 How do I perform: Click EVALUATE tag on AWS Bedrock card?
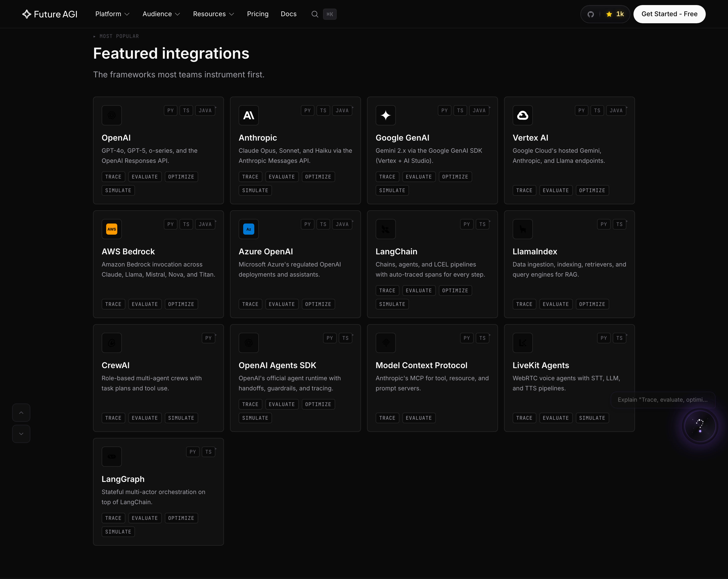(145, 304)
